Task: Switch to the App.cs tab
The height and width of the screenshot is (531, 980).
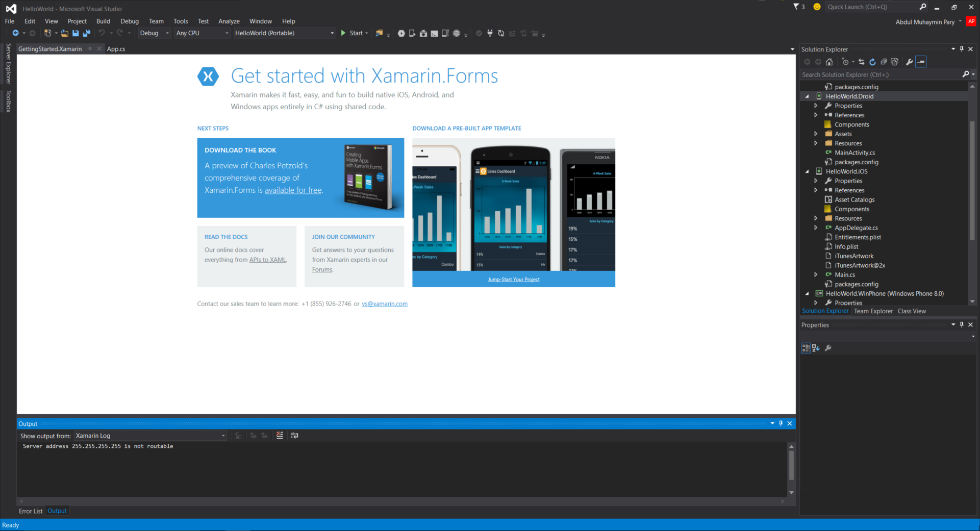Action: point(116,49)
